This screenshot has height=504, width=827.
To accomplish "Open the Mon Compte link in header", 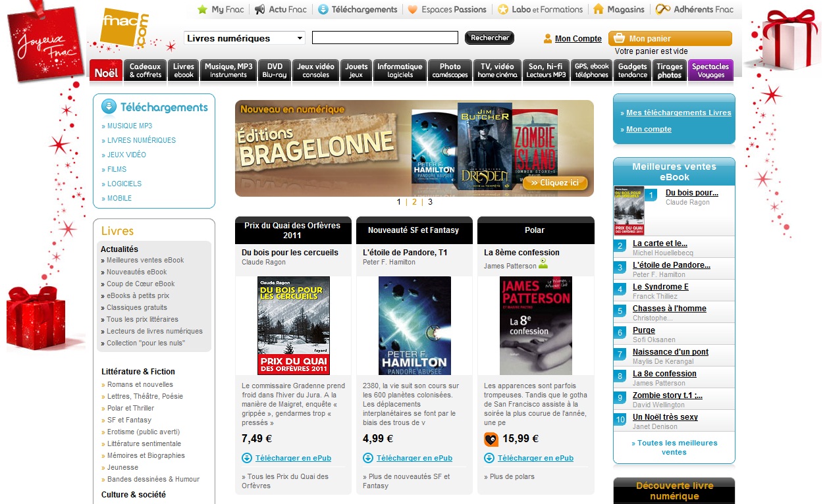I will click(578, 39).
